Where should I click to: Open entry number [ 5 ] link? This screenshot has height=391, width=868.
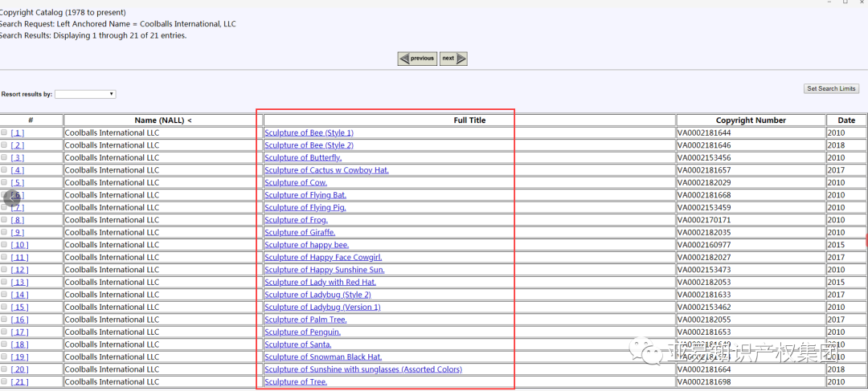coord(18,182)
